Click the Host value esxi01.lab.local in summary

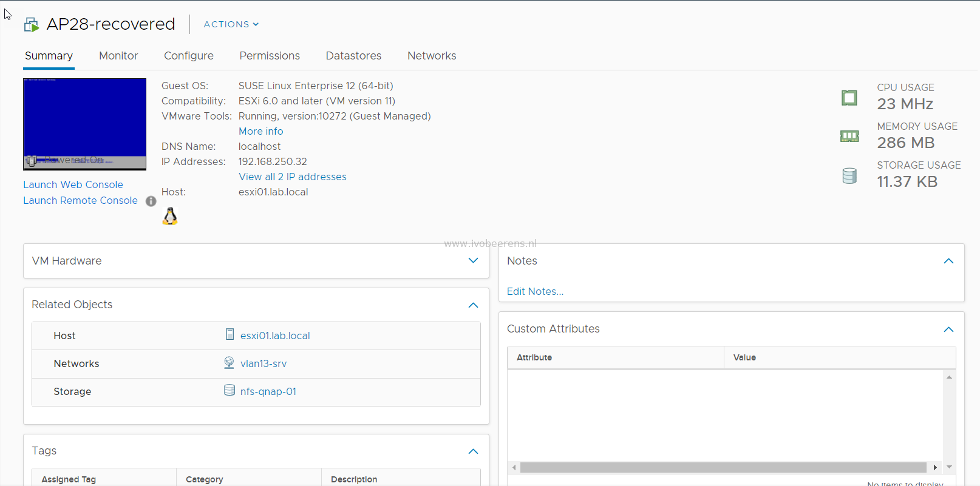click(x=273, y=192)
